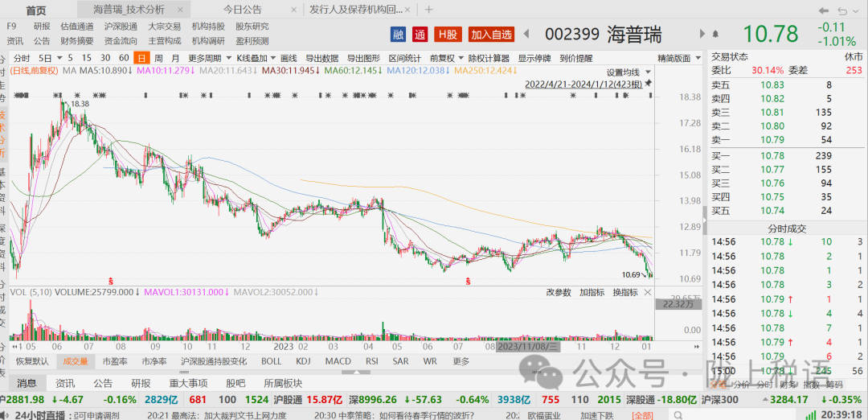Open 机构持股 in the top menu
The image size is (868, 420).
[208, 26]
